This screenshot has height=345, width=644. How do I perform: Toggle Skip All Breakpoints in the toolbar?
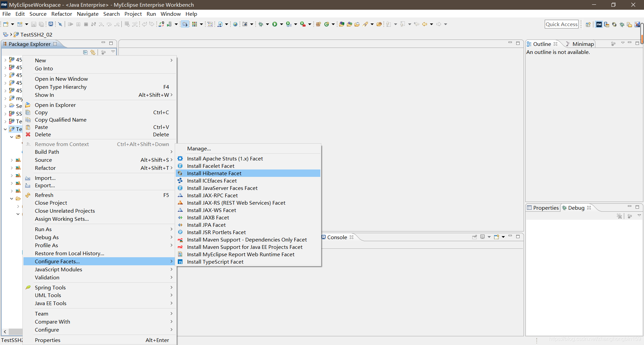coord(60,24)
